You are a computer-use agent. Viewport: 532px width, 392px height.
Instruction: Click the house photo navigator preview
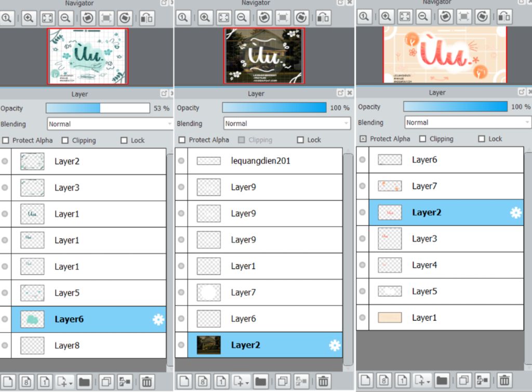(264, 56)
